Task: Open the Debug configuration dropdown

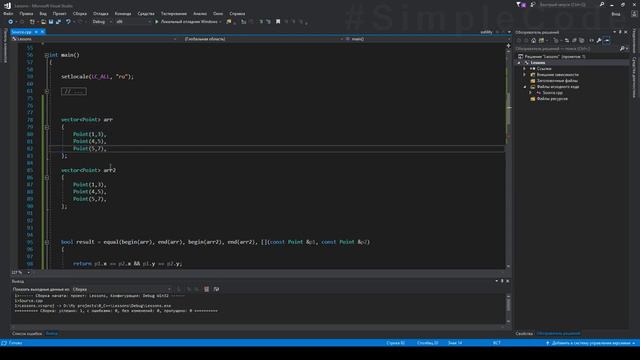Action: coord(102,22)
